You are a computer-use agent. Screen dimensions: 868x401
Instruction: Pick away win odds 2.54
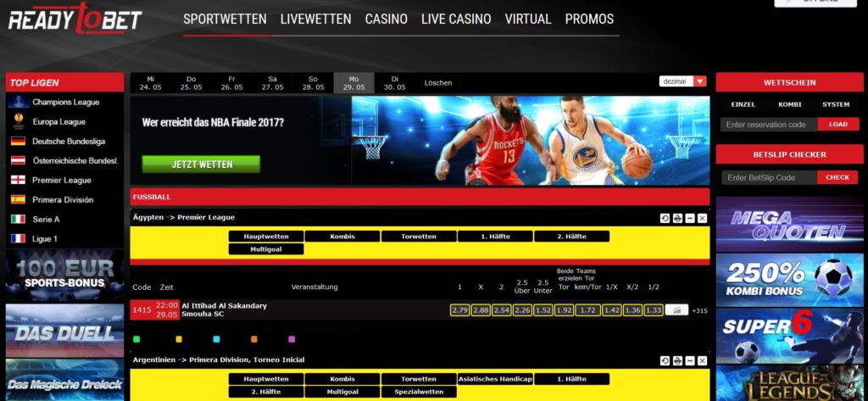coord(502,311)
